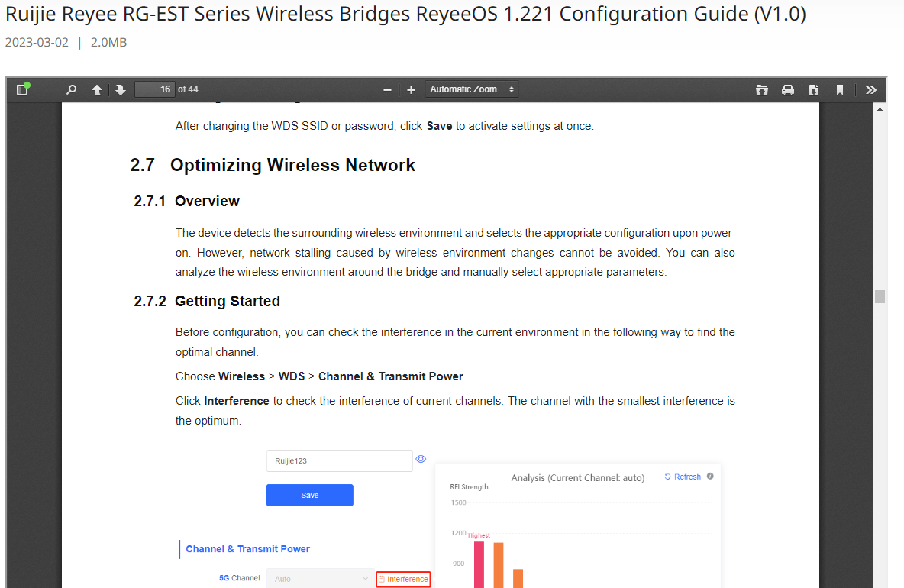Go to next page arrow
904x588 pixels.
120,90
